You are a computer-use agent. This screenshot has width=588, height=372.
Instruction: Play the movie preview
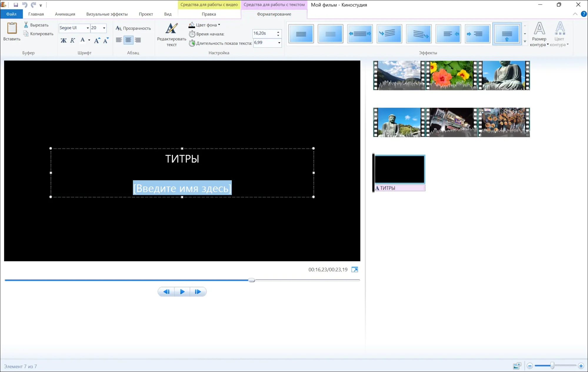(x=182, y=292)
